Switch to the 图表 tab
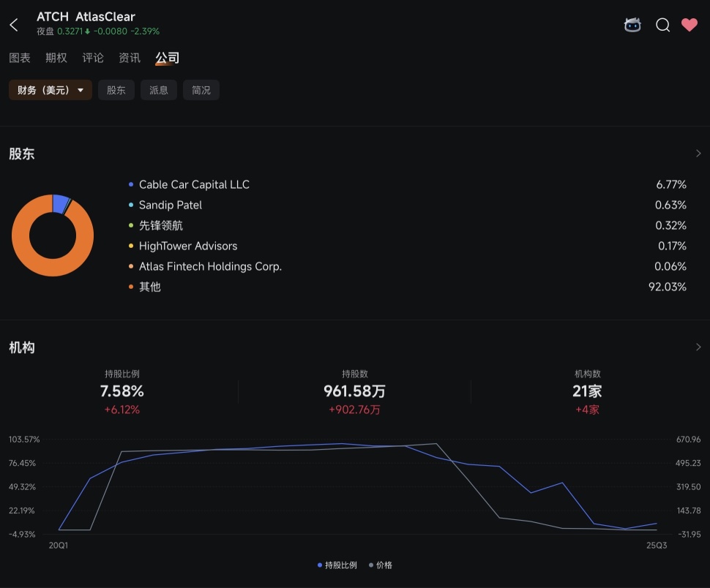The image size is (710, 588). pyautogui.click(x=20, y=58)
